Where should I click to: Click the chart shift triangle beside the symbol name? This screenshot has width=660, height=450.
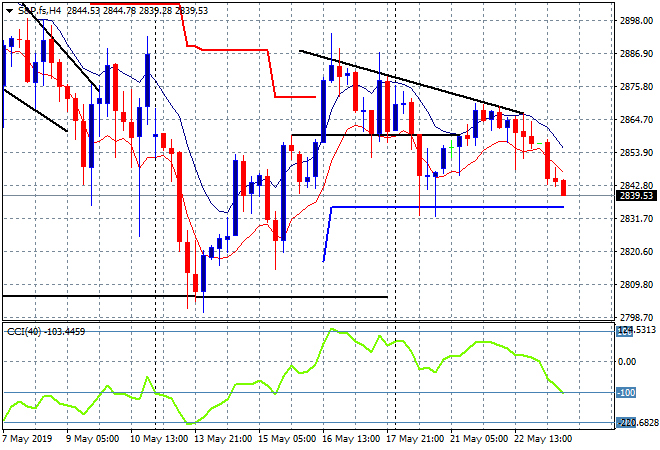[9, 11]
